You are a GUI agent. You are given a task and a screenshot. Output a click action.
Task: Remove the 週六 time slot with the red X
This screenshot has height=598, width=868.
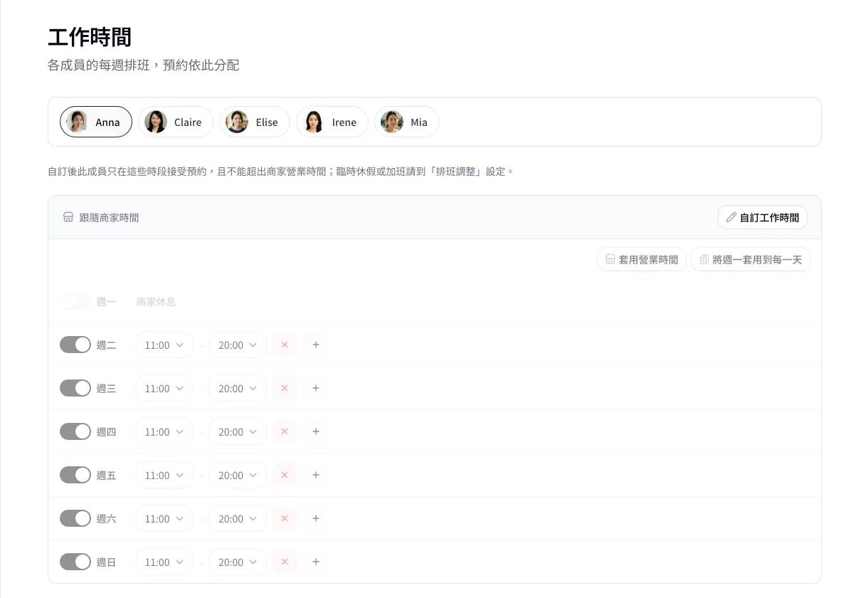(285, 518)
